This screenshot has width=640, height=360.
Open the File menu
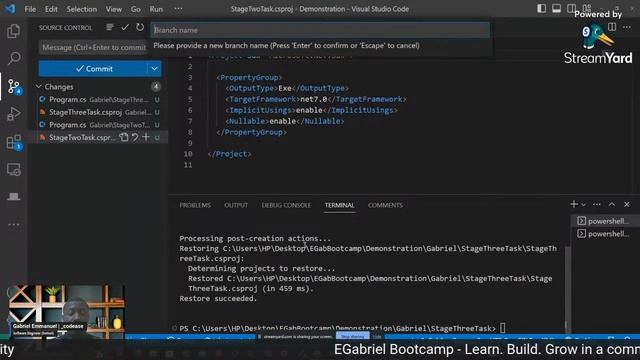30,9
